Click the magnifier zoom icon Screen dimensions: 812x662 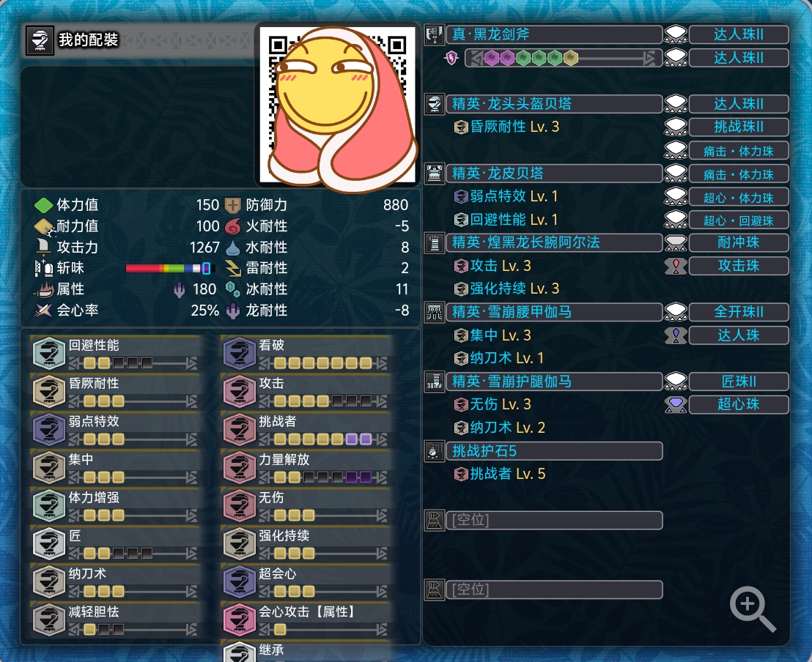pos(753,609)
